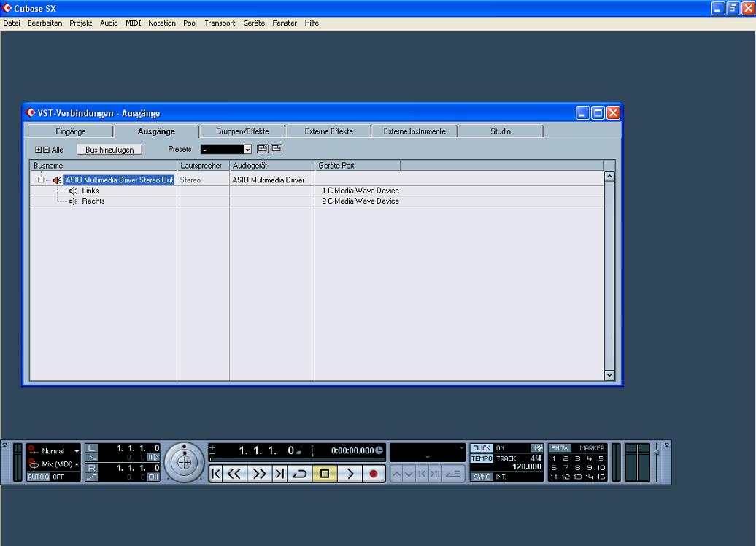
Task: Click the Links channel speaker icon
Action: tap(73, 191)
